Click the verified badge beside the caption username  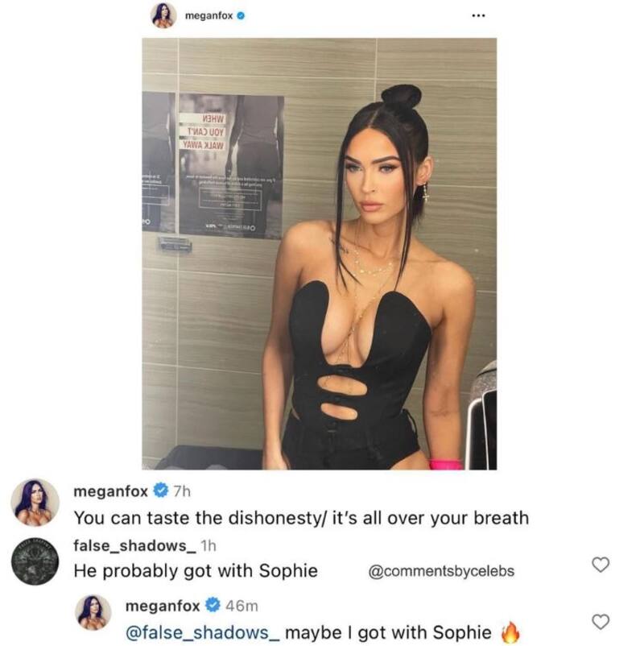160,491
